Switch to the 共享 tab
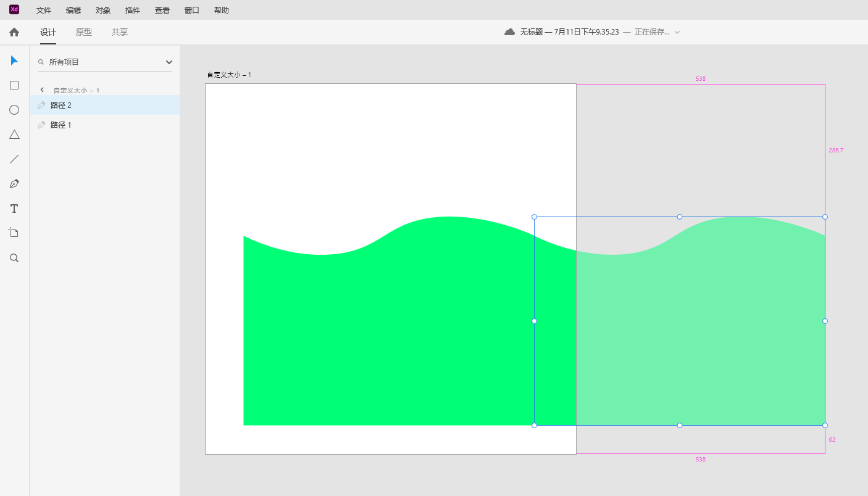Image resolution: width=868 pixels, height=496 pixels. coord(120,32)
